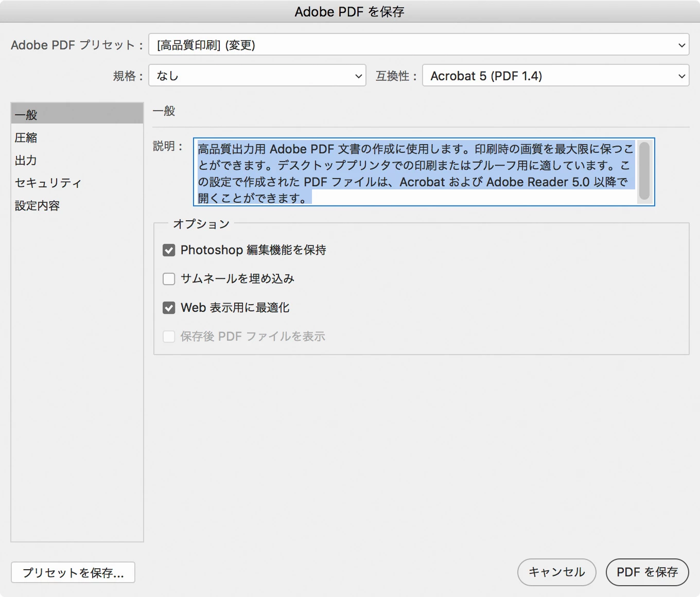Open the 設定内容 summary pane
700x597 pixels.
[x=77, y=205]
